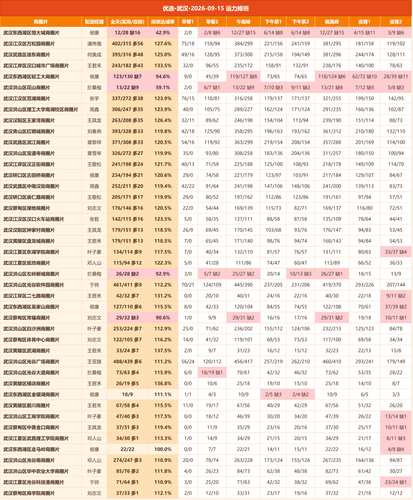Click the noon-peak cell '445/390'
This screenshot has width=413, height=500.
coord(243,285)
